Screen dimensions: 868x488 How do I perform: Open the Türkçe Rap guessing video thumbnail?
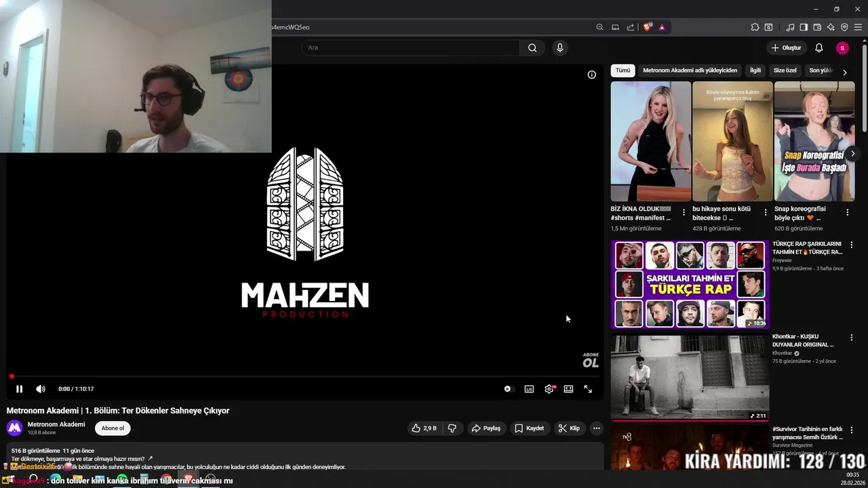coord(690,285)
